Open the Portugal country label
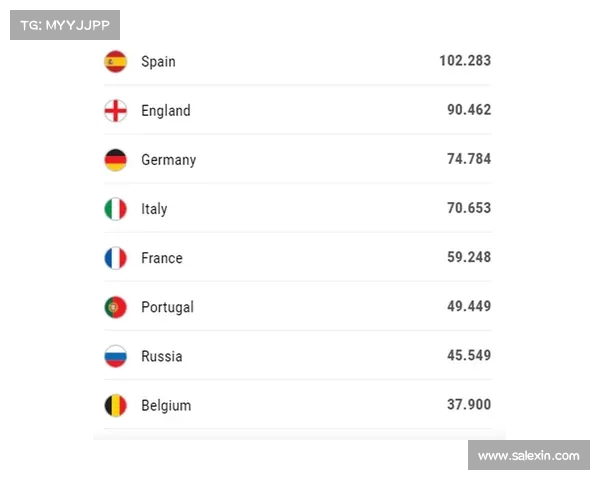This screenshot has width=600, height=480. tap(167, 307)
